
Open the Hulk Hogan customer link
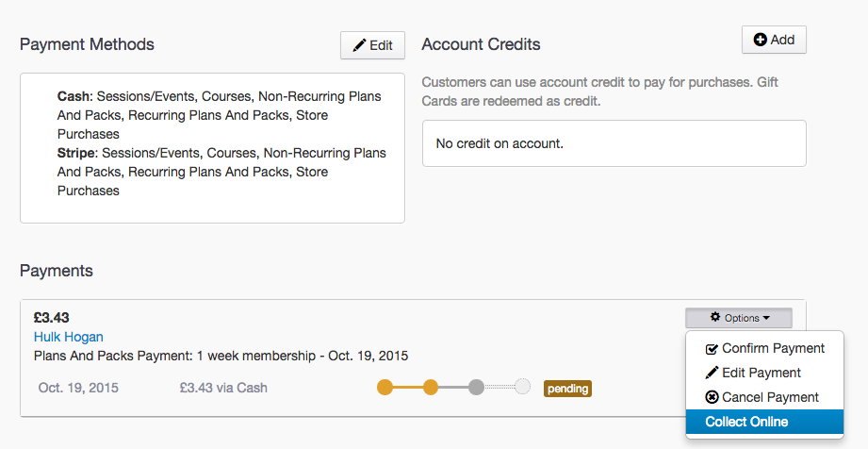point(69,337)
